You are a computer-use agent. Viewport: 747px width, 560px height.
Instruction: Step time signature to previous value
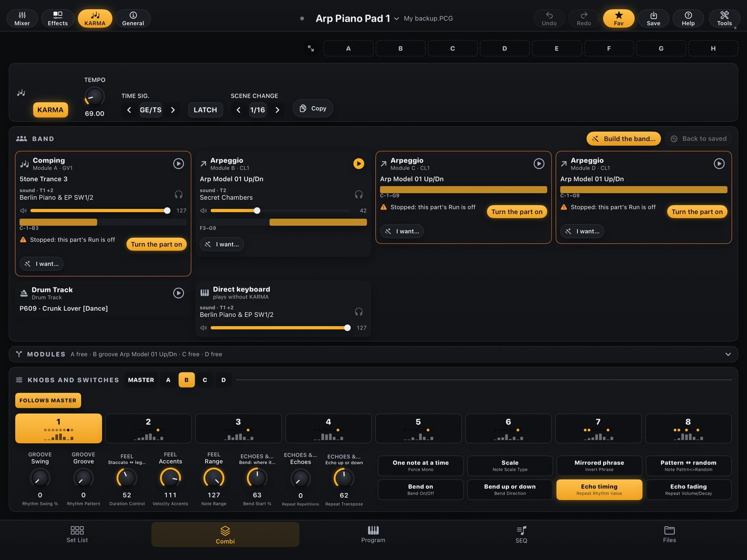tap(129, 110)
